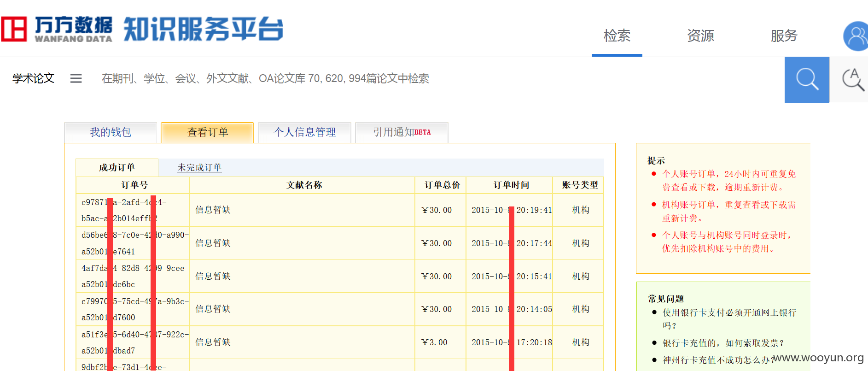Screen dimensions: 868x371
Task: Click the blue search magnifier button
Action: (x=807, y=80)
